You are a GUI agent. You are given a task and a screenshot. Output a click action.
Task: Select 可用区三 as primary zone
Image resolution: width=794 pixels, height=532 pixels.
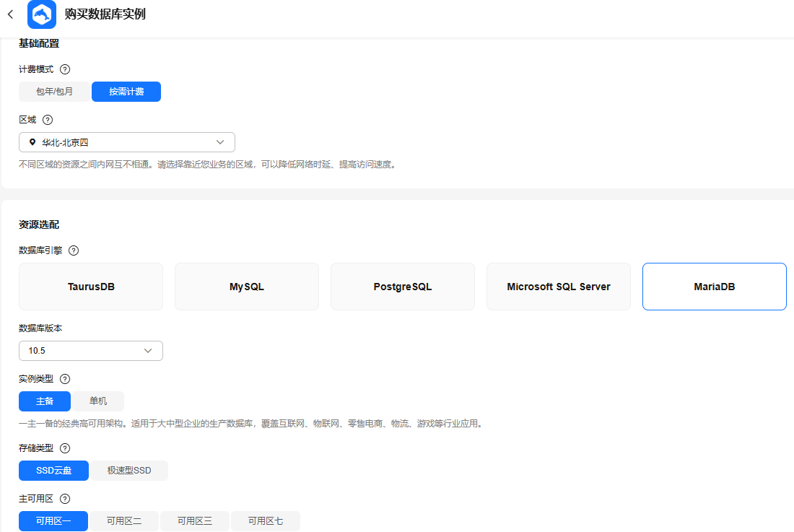[195, 521]
